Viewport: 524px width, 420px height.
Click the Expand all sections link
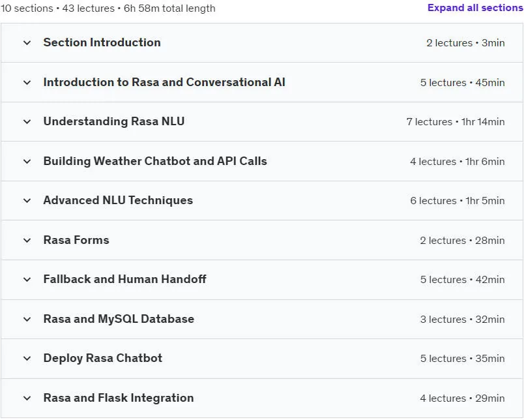[x=475, y=8]
